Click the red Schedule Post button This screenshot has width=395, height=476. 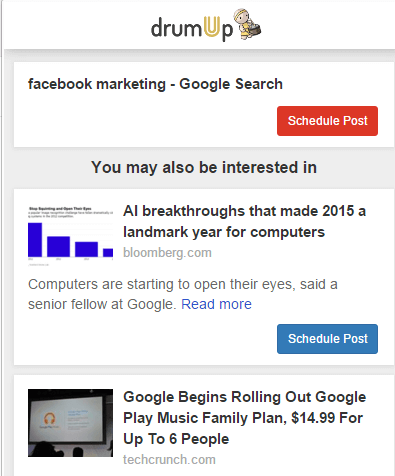(x=327, y=121)
